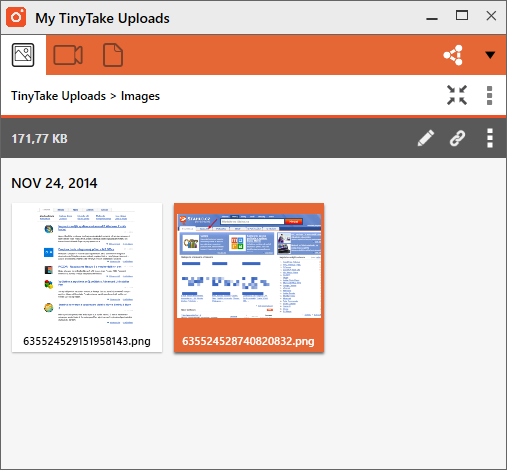
Task: Open breadcrumb bar three-dot menu
Action: [489, 95]
